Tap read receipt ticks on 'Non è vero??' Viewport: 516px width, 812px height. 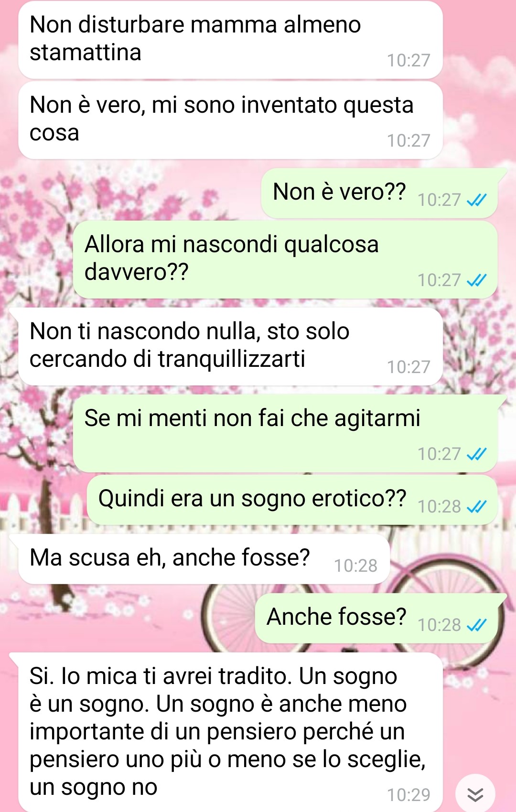(x=476, y=200)
